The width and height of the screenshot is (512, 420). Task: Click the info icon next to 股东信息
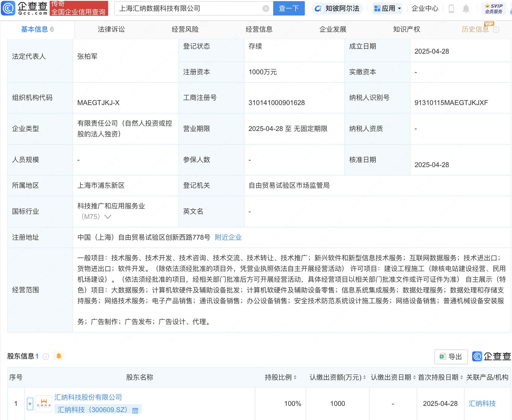coord(46,356)
